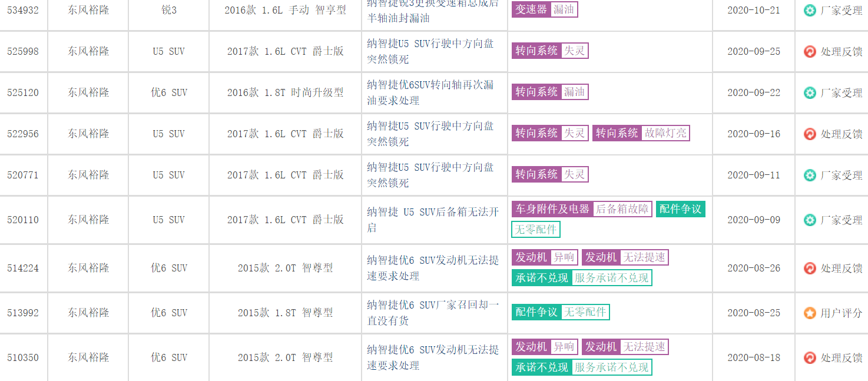Open the engine acceleration complaint in row 510350
The image size is (868, 381).
pyautogui.click(x=433, y=357)
